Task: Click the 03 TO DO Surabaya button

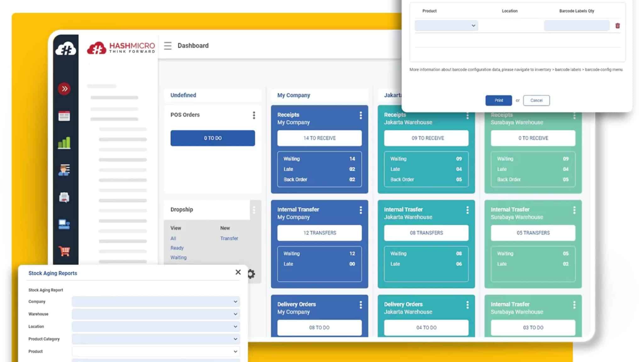Action: 533,328
